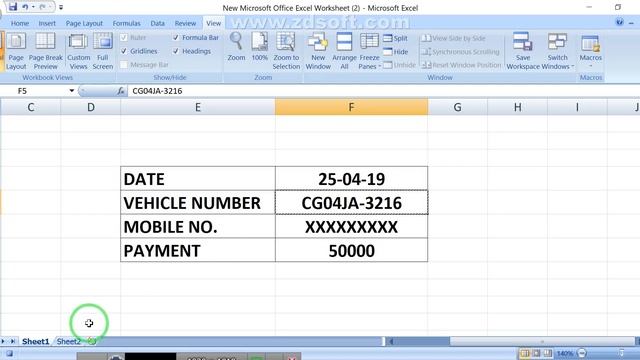The height and width of the screenshot is (360, 640).
Task: Open the Insert tab
Action: point(47,24)
